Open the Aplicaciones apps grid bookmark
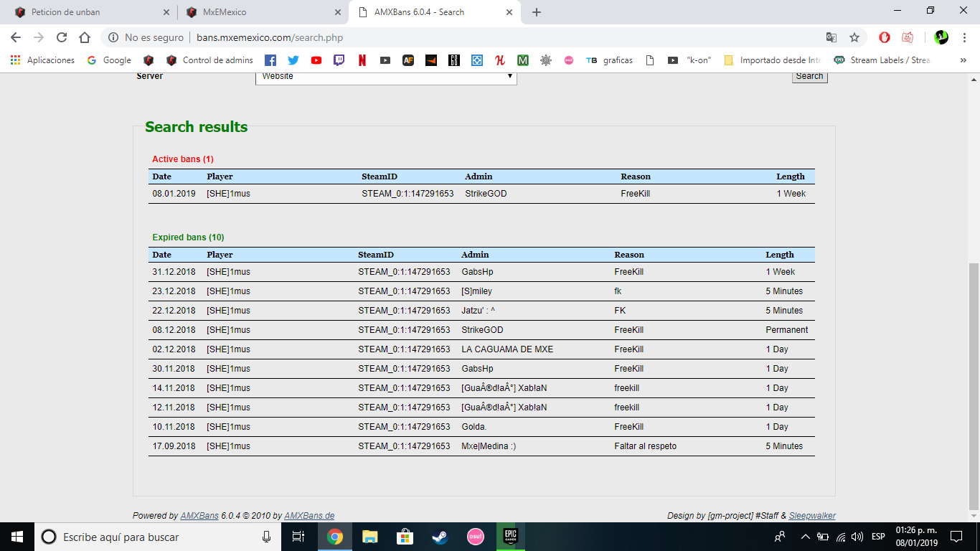The height and width of the screenshot is (551, 980). pyautogui.click(x=42, y=60)
